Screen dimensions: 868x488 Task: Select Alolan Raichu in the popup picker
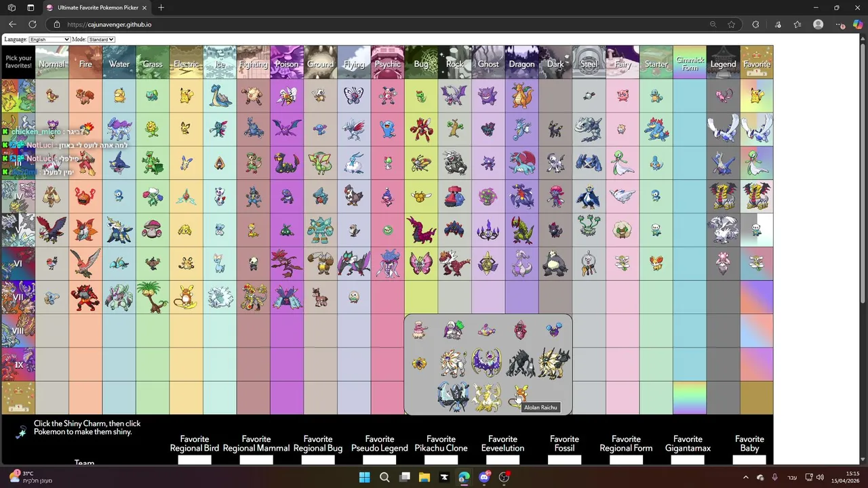519,397
